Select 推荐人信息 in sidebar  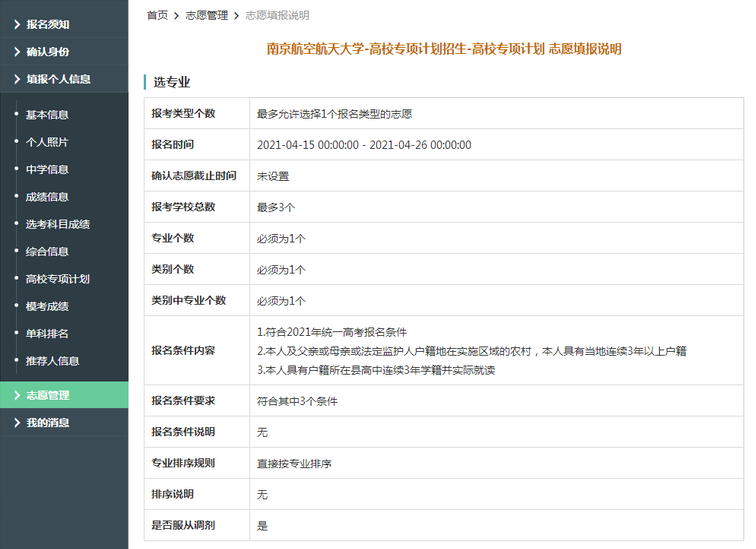point(52,361)
